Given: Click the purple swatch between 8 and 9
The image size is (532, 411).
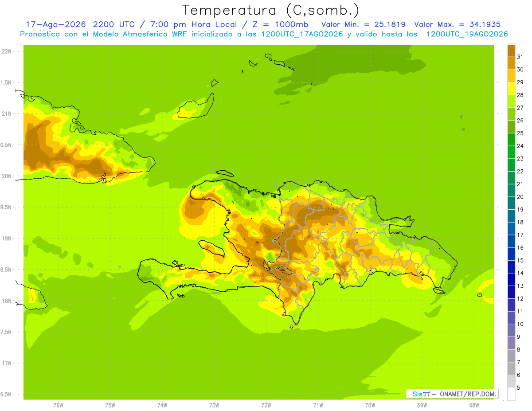Looking at the screenshot, I should click(511, 343).
